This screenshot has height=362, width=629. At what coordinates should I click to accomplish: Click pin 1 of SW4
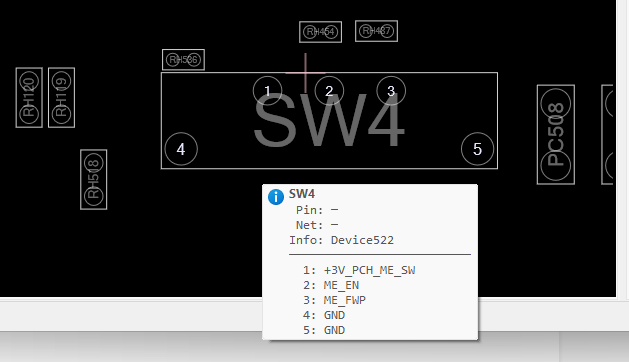268,91
